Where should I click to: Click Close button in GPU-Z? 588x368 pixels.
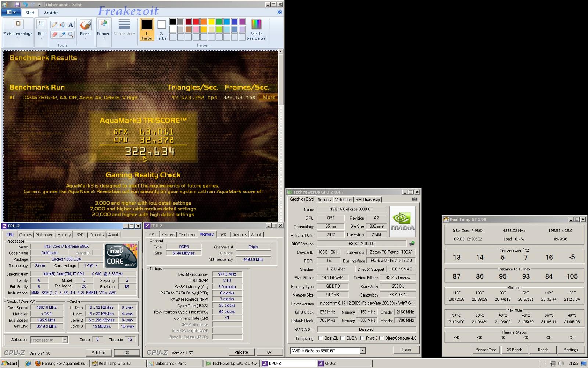coord(406,350)
